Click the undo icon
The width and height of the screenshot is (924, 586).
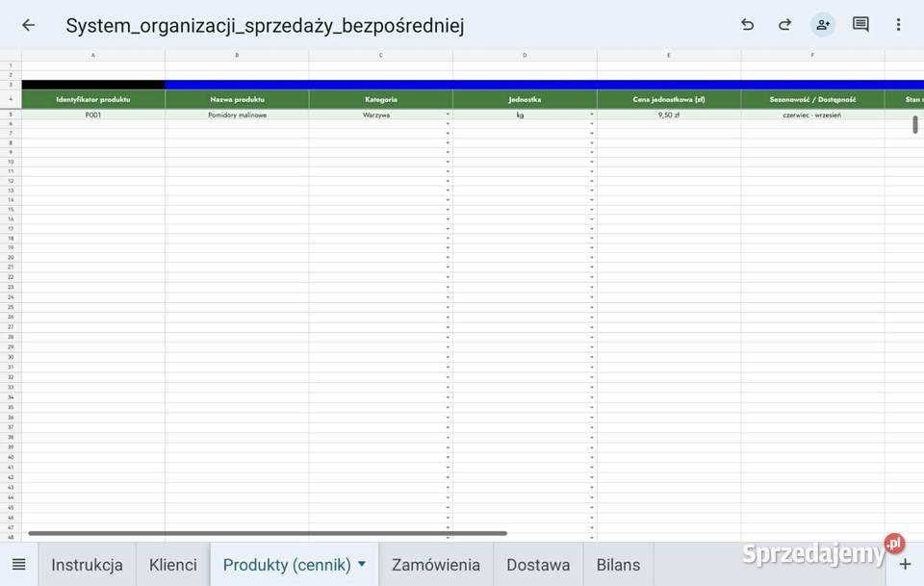(747, 25)
